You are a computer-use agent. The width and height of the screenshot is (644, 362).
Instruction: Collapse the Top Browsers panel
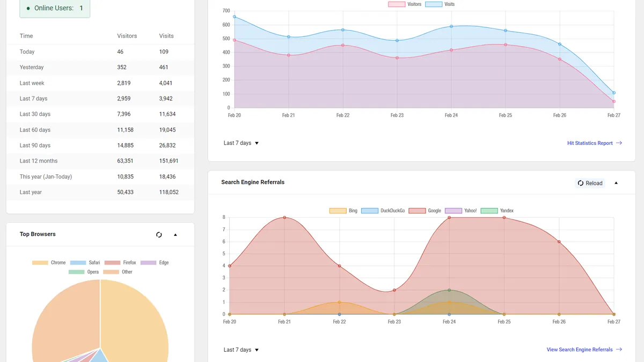click(x=175, y=235)
